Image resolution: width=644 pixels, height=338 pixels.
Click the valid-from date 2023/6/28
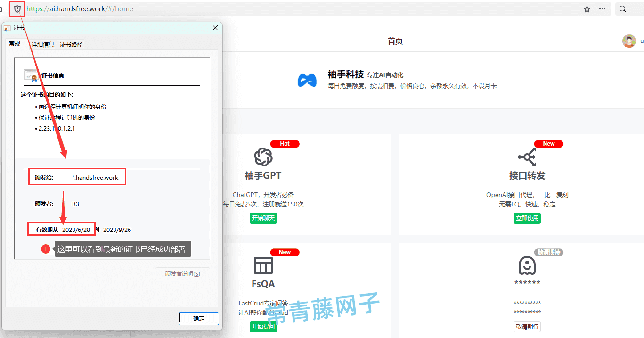click(x=76, y=230)
